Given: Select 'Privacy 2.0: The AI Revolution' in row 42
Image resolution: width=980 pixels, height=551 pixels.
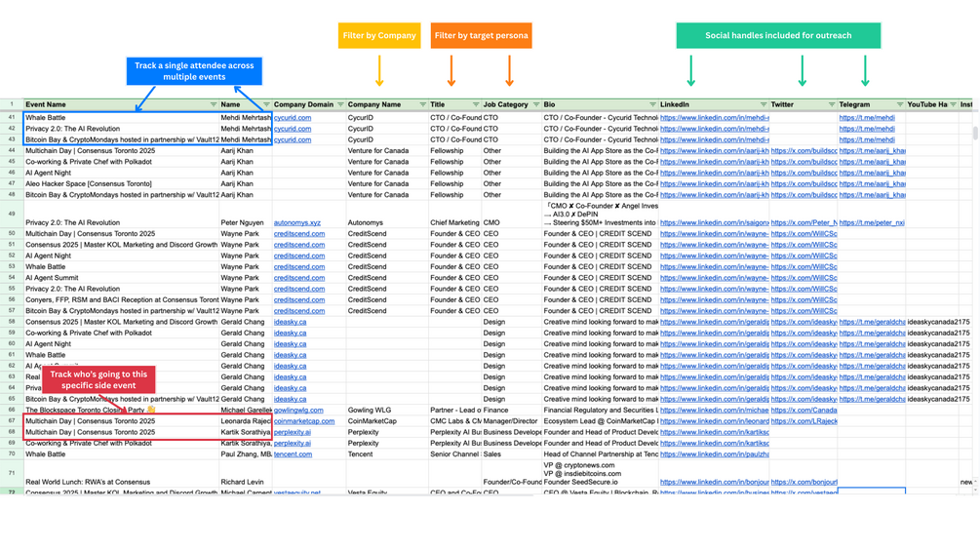Looking at the screenshot, I should [x=121, y=129].
